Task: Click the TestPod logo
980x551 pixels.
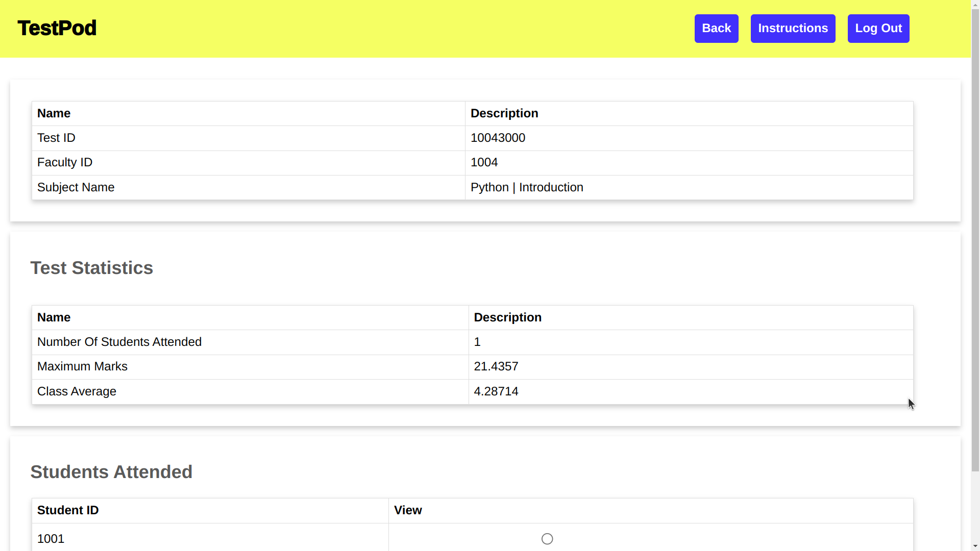Action: [x=57, y=28]
